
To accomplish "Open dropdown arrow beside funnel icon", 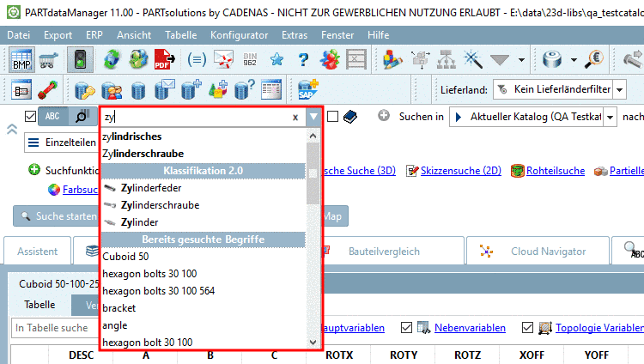I will tap(521, 60).
